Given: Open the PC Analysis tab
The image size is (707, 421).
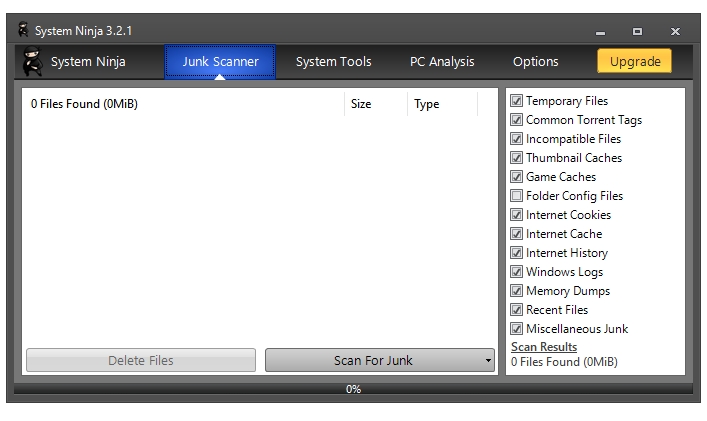Looking at the screenshot, I should point(442,62).
